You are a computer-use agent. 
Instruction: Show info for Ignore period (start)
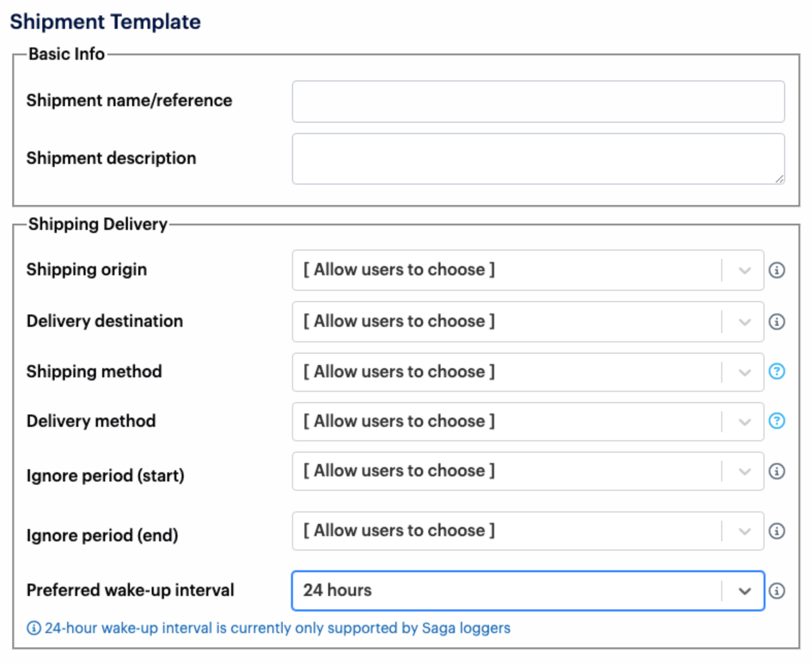(776, 471)
